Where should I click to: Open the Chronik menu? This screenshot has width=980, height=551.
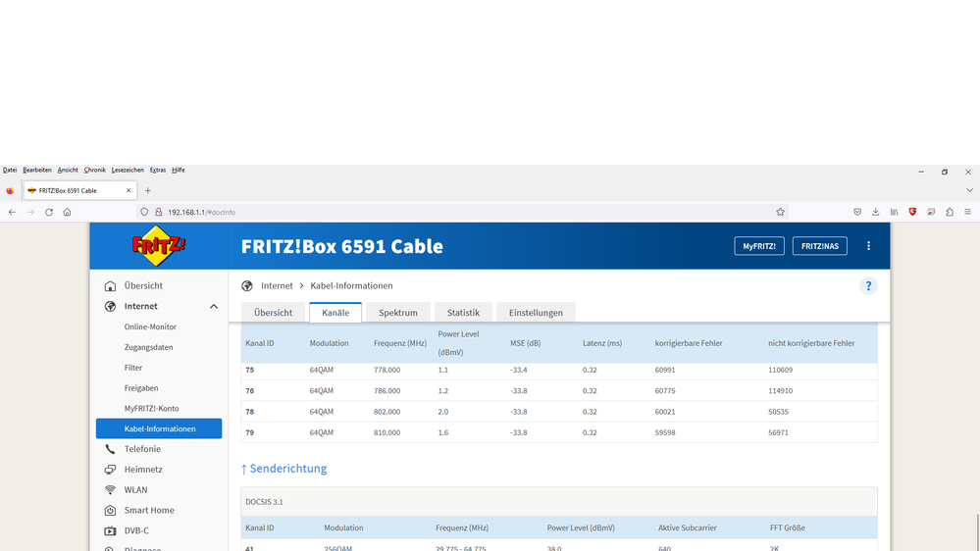click(x=95, y=170)
